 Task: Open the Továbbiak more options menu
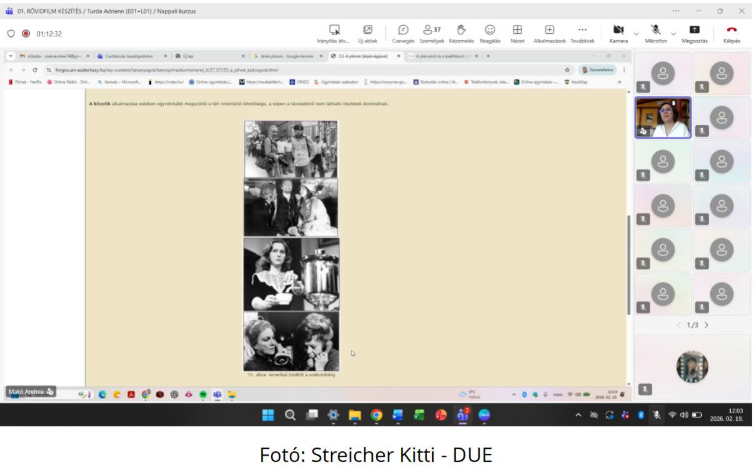point(582,34)
